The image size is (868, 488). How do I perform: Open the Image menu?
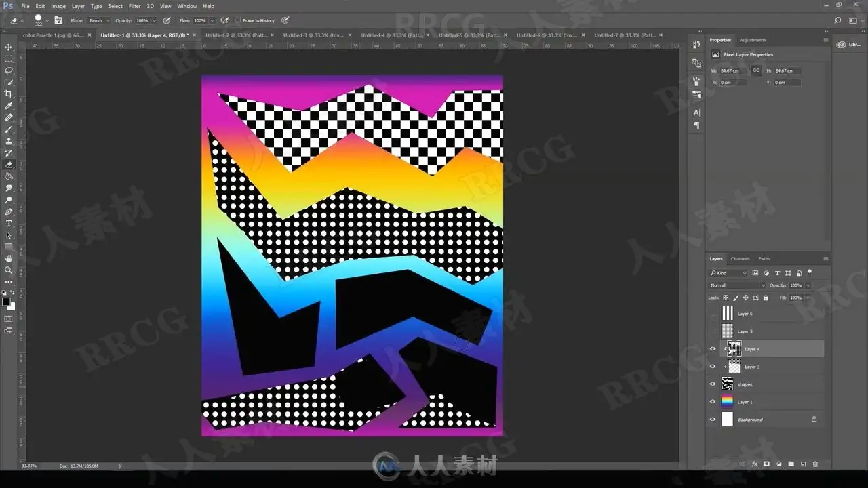pos(58,6)
